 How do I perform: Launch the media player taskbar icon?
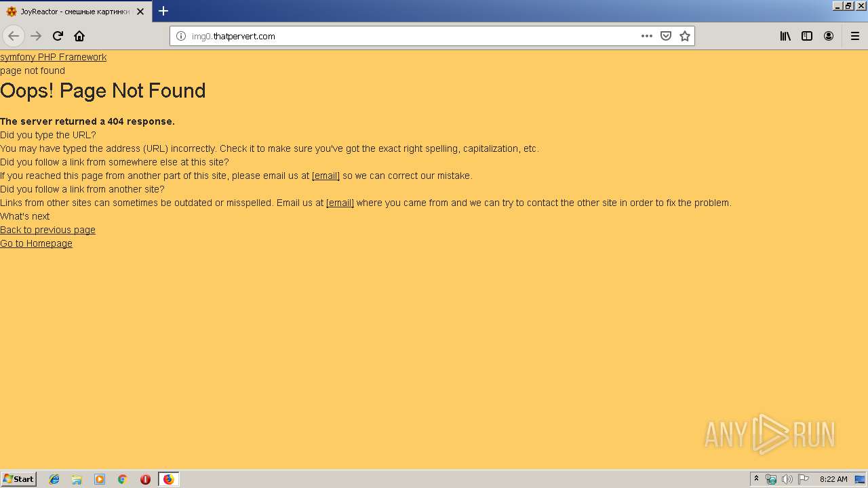[x=100, y=479]
